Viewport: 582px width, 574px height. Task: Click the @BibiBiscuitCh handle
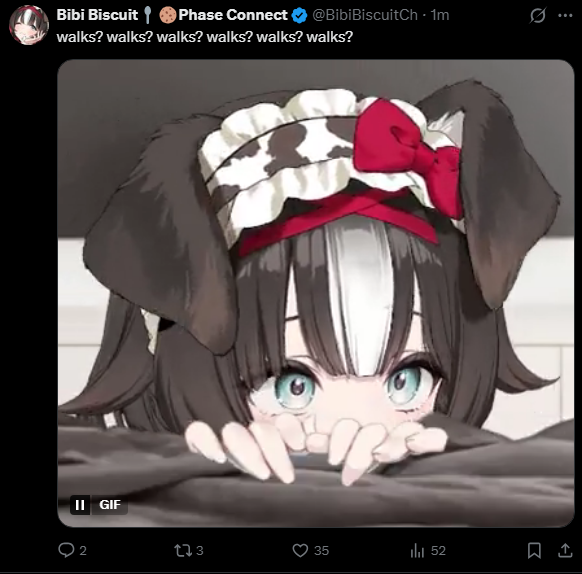pos(365,15)
